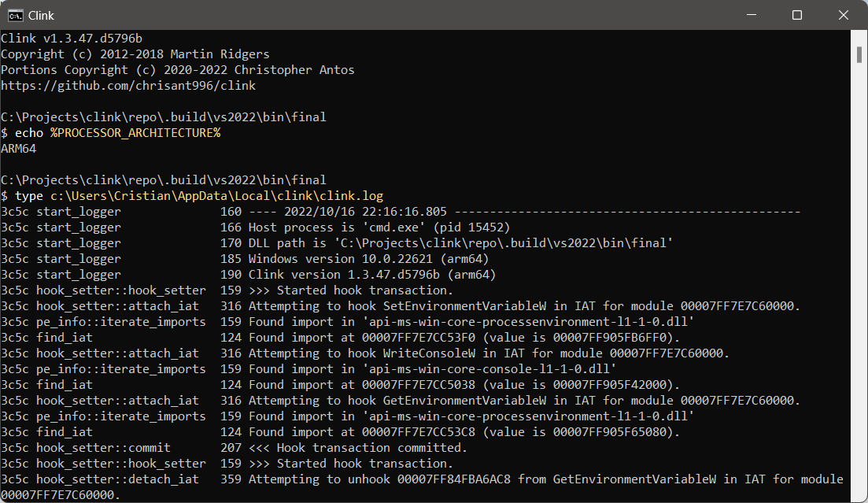Click the Clink v1.3.47.d5796b version line
The width and height of the screenshot is (868, 503).
point(72,39)
